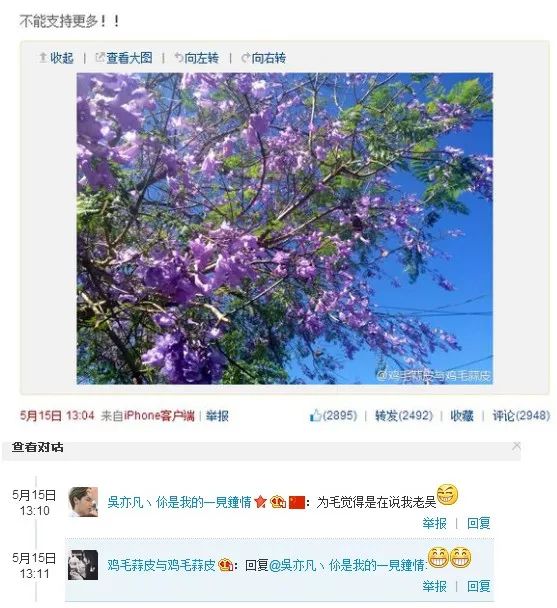Open 查看大图 to view full image
The image size is (557, 608).
point(124,58)
